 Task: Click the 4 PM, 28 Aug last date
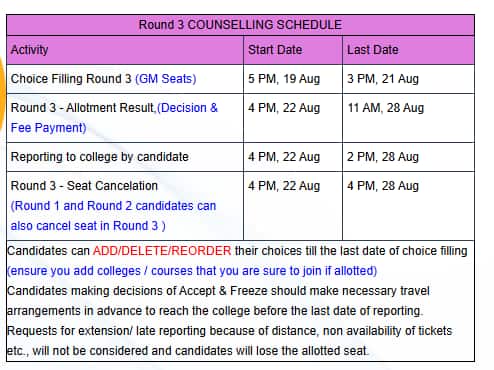coord(383,186)
